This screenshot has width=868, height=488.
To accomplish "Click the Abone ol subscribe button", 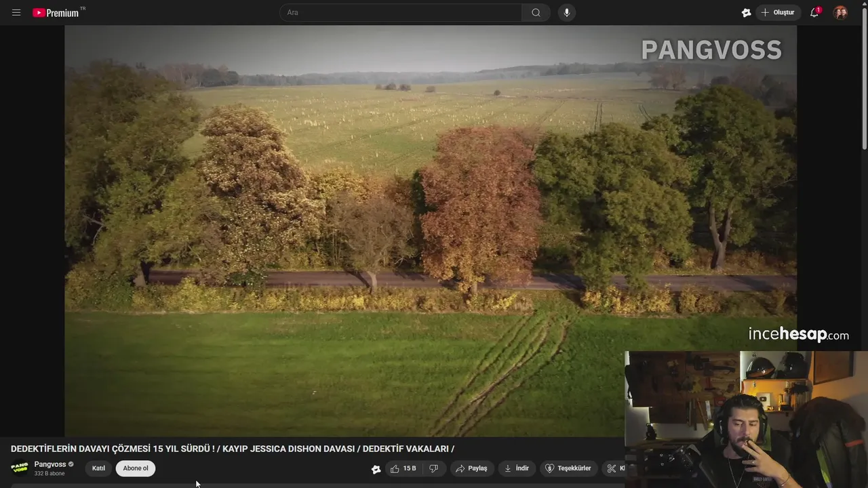I will pos(136,468).
